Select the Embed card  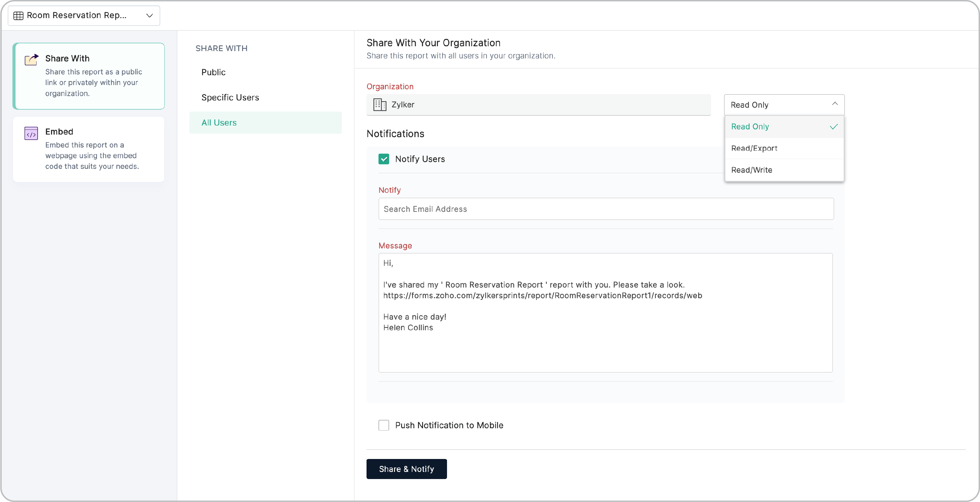coord(89,149)
